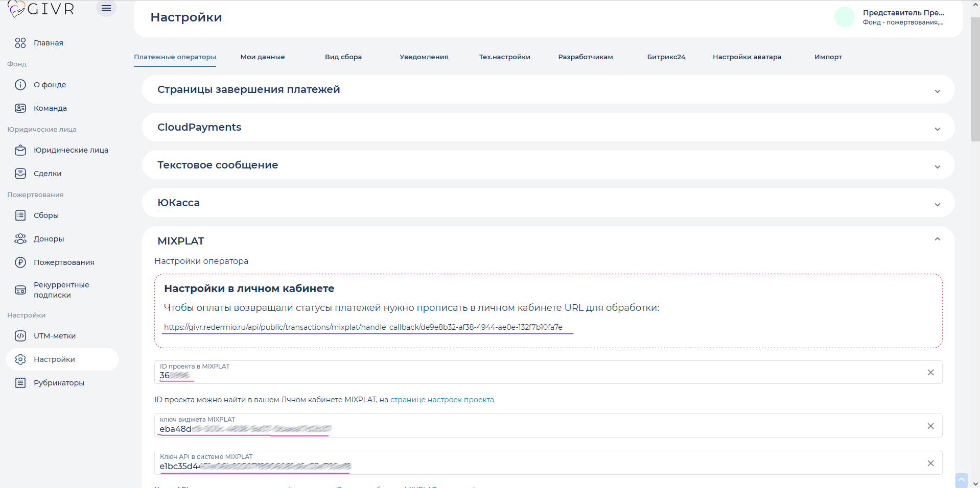
Task: Open the Тех.настройки tab
Action: 505,57
